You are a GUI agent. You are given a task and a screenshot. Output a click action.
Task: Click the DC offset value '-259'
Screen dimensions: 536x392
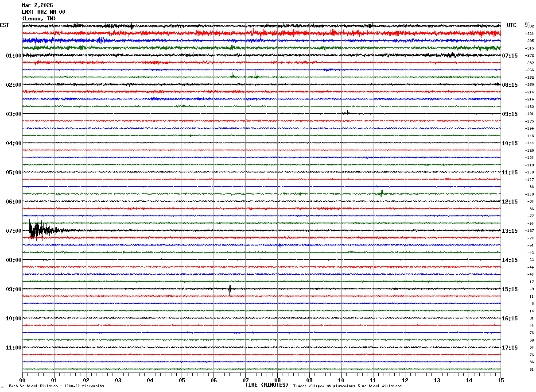pos(529,85)
